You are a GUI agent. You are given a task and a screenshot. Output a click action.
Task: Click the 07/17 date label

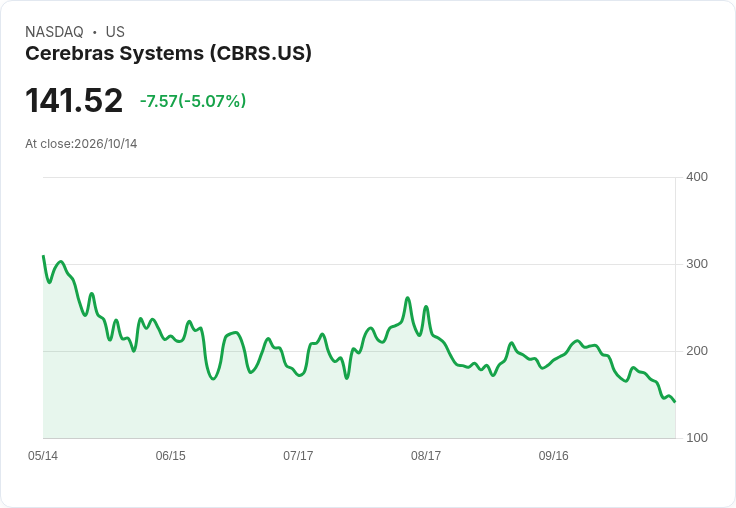298,455
